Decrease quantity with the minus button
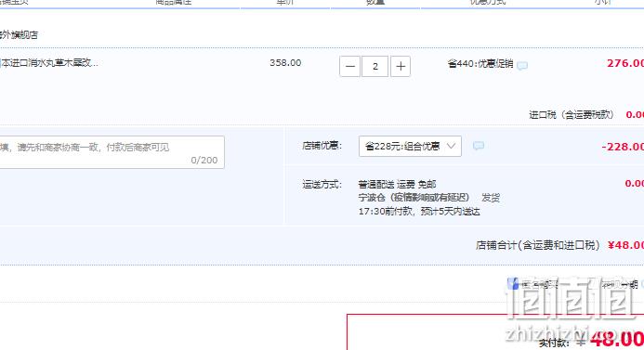The height and width of the screenshot is (350, 644). tap(350, 67)
